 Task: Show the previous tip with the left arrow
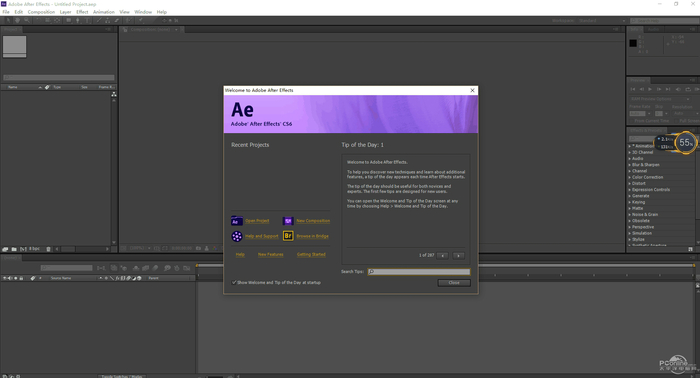[x=442, y=256]
